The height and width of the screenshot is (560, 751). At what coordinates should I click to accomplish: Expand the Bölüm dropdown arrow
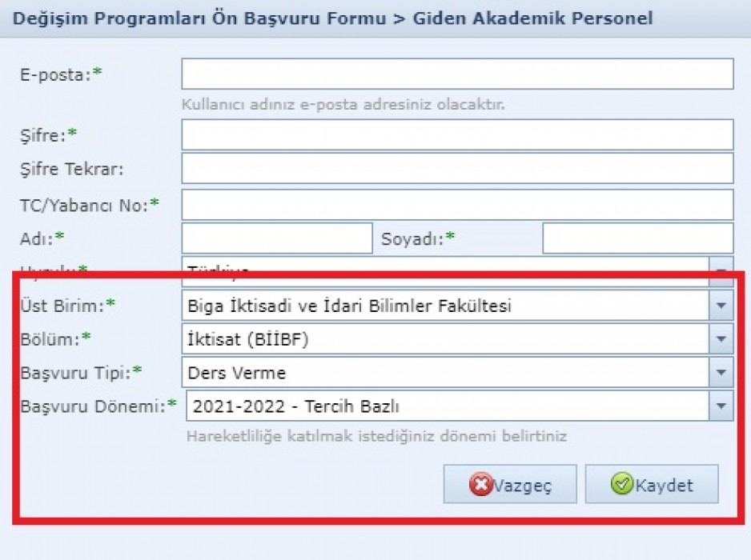(x=721, y=339)
